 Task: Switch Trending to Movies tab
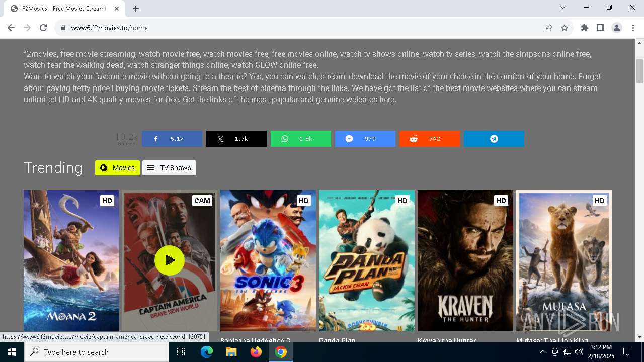pyautogui.click(x=117, y=168)
